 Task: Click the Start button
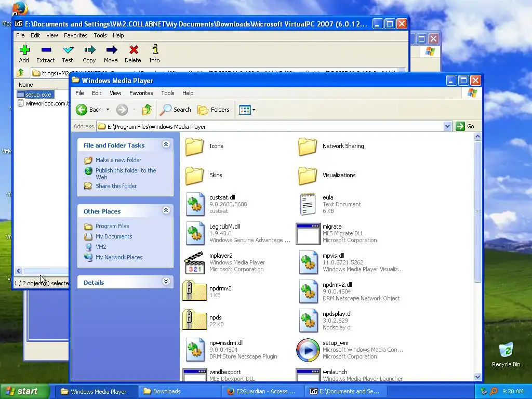click(24, 391)
